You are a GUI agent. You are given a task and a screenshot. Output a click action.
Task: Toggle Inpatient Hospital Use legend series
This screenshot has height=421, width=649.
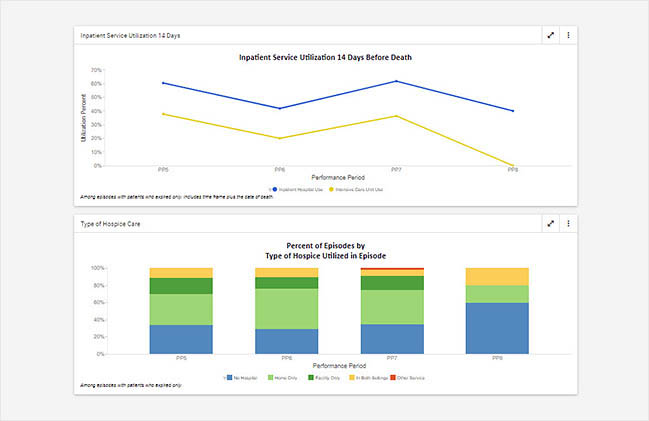(297, 188)
